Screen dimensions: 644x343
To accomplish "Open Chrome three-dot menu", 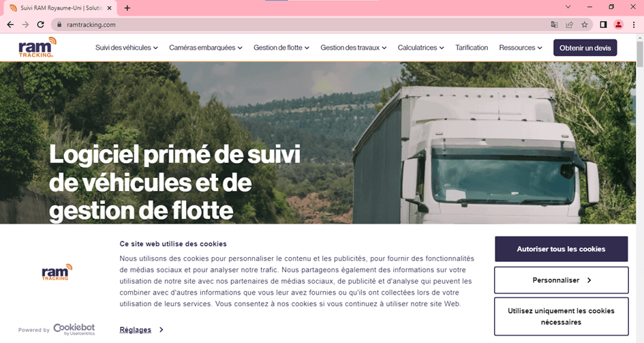I will (634, 25).
